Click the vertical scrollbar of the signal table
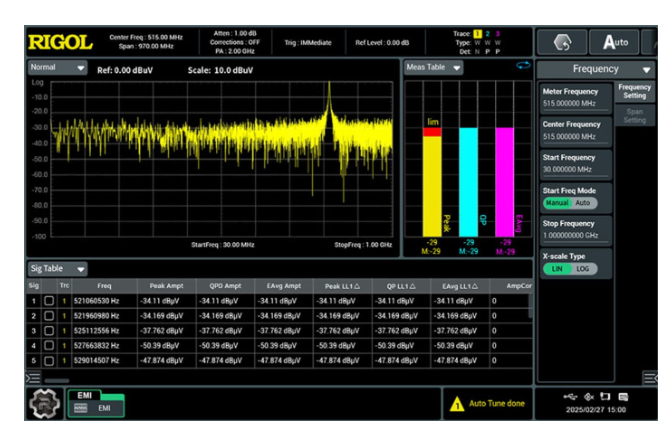The image size is (672, 433). [x=530, y=306]
